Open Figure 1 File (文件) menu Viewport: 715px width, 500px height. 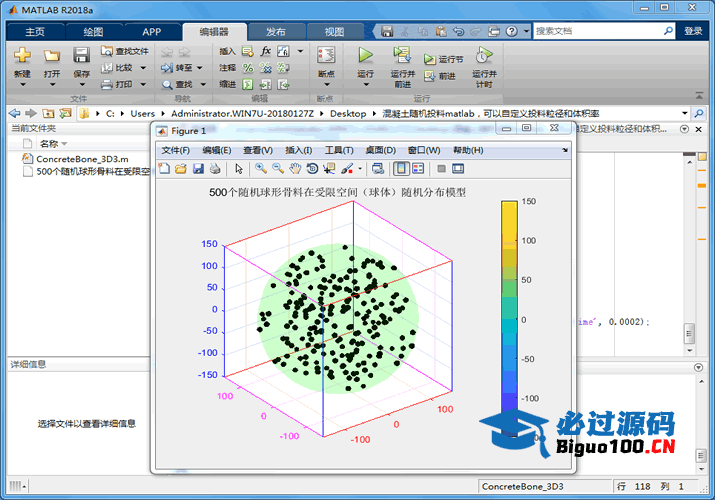coord(176,150)
